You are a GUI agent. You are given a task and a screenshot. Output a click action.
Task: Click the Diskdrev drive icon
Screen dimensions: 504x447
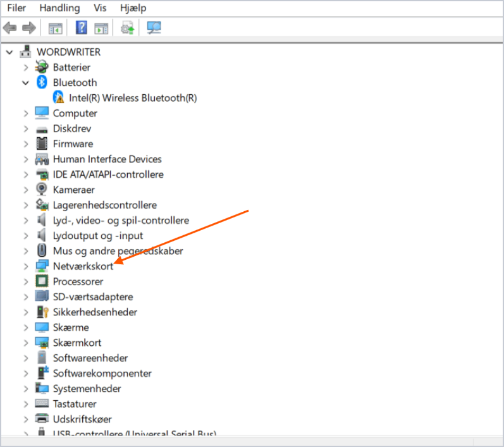pos(42,130)
